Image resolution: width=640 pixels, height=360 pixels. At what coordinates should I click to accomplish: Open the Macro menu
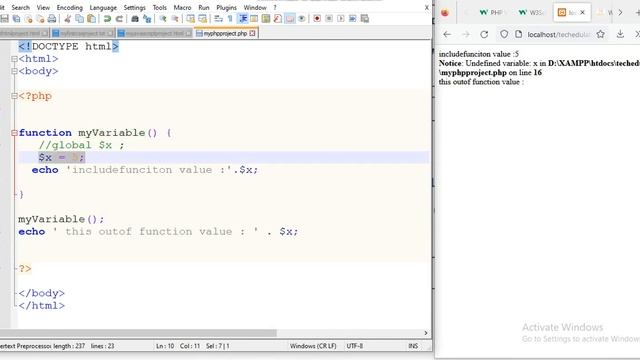point(182,7)
